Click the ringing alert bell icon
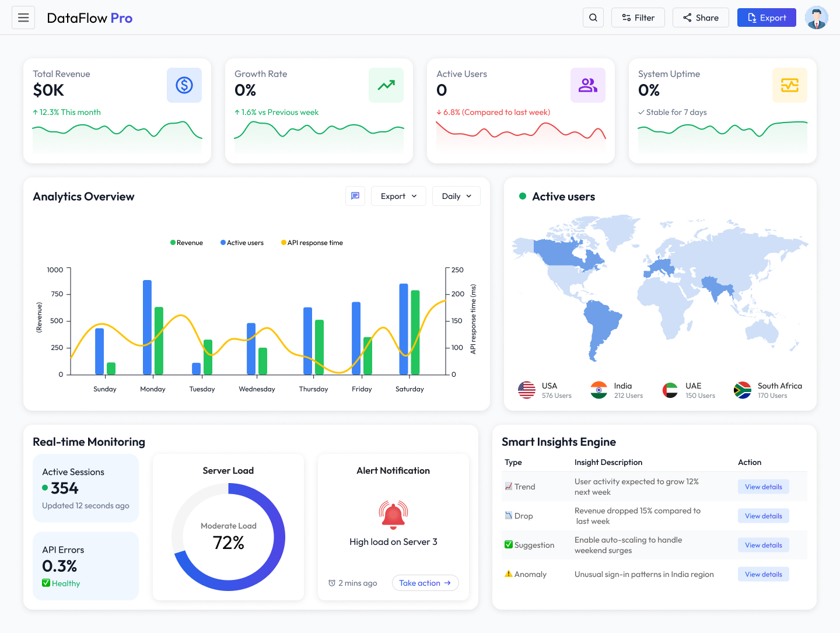The height and width of the screenshot is (633, 840). pyautogui.click(x=393, y=515)
